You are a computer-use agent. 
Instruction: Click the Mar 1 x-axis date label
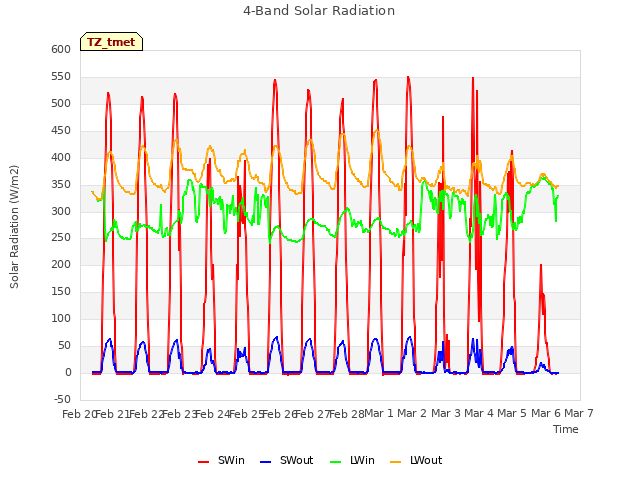coord(378,413)
